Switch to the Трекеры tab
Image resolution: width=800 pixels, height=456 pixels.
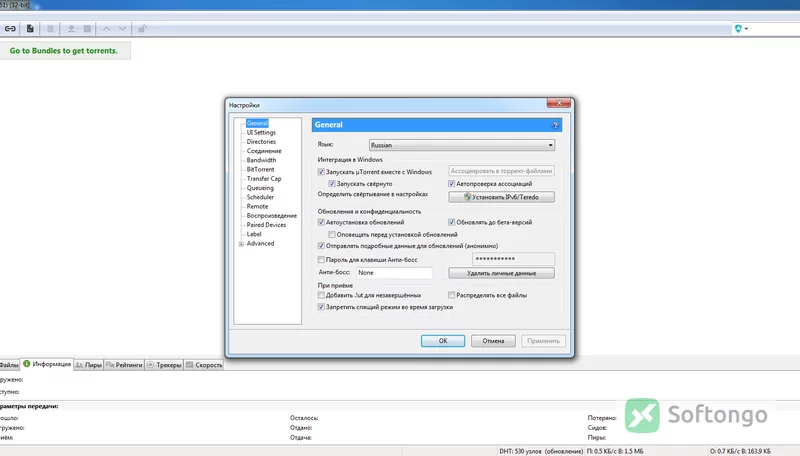(164, 365)
